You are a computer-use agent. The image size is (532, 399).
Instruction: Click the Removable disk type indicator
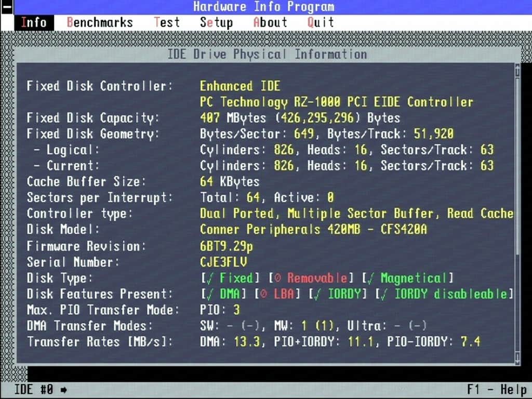pyautogui.click(x=311, y=278)
